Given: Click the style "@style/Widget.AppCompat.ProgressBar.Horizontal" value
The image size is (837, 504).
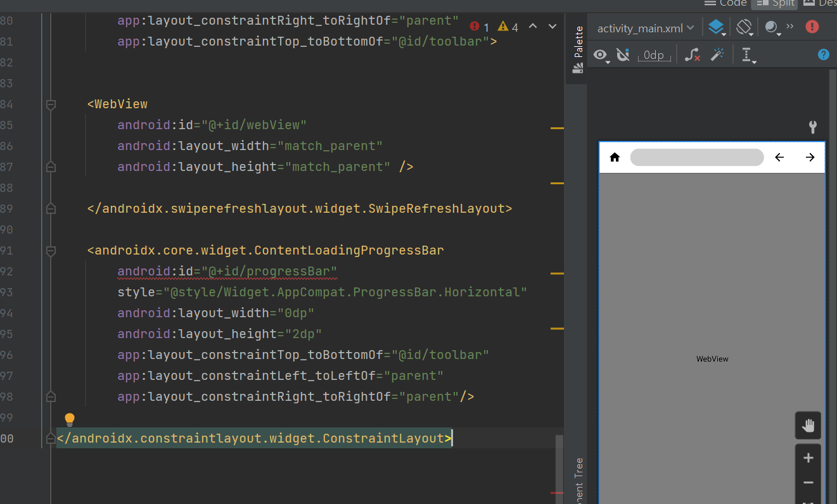Looking at the screenshot, I should pos(345,293).
